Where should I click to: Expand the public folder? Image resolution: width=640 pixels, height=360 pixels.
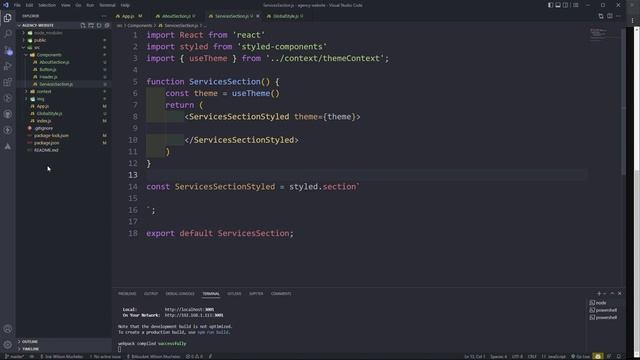pos(63,40)
